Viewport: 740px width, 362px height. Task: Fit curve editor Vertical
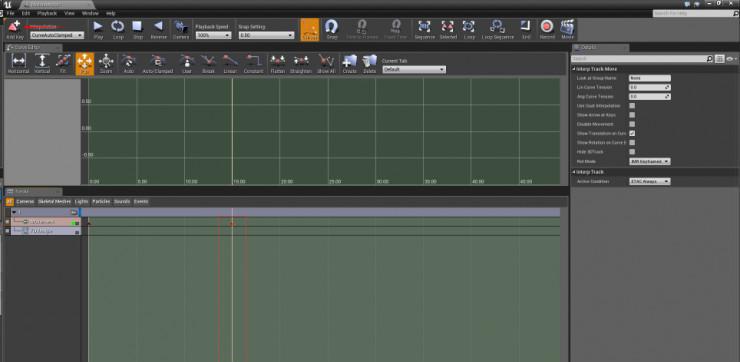42,61
